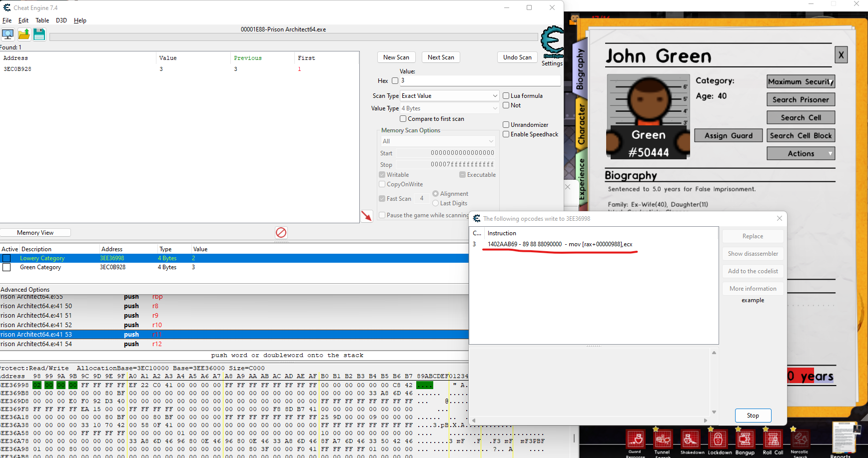Enable the Hex checkbox
This screenshot has height=458, width=868.
point(395,81)
